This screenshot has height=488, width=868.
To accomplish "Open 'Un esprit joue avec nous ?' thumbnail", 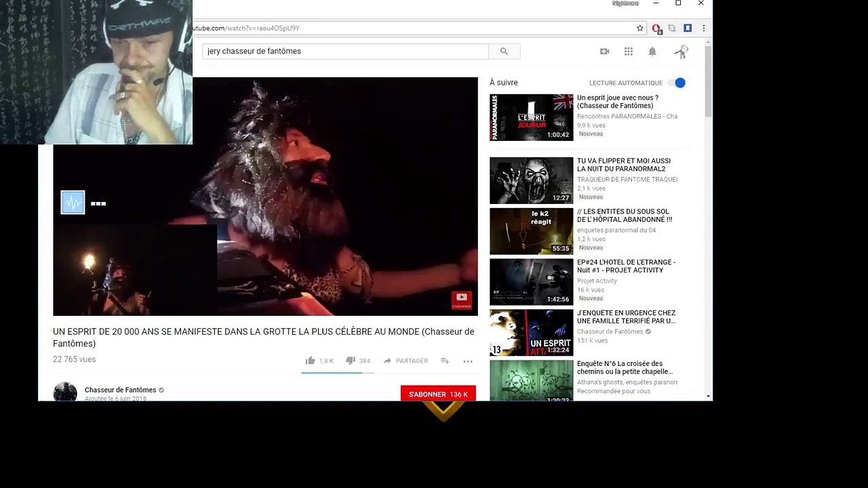I will click(x=531, y=117).
